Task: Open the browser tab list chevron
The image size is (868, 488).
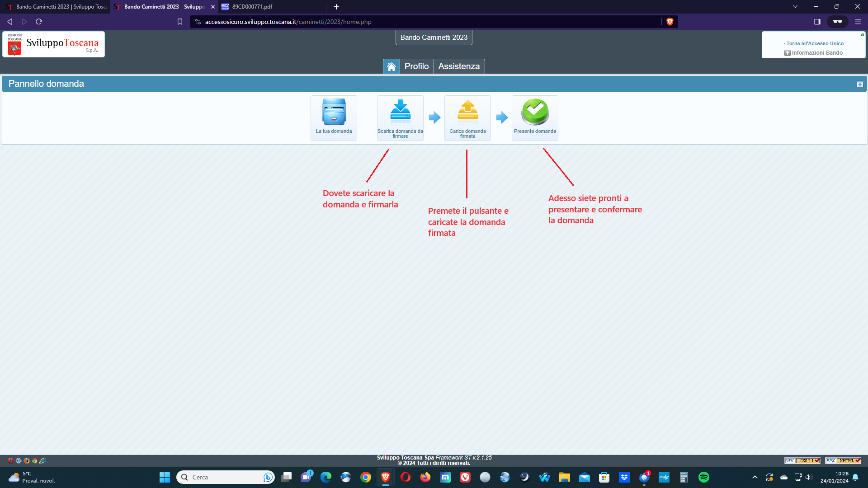Action: (795, 7)
